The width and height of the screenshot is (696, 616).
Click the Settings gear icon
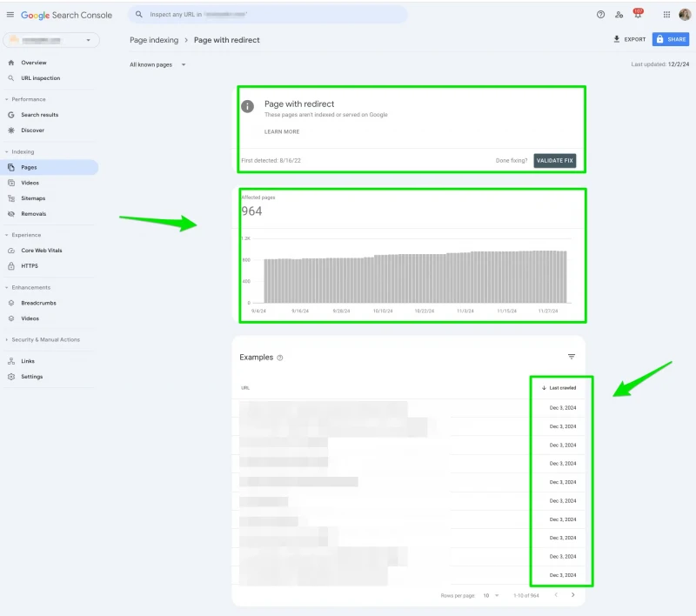tap(11, 377)
